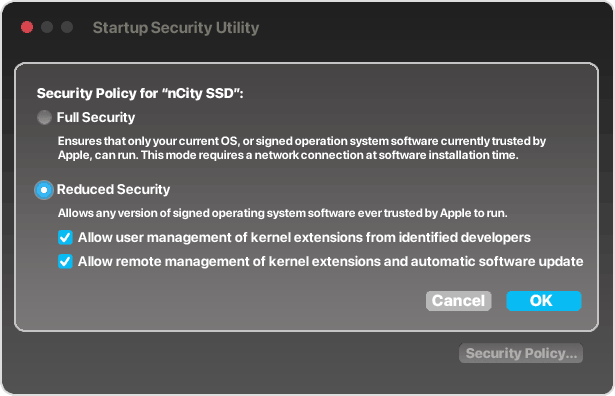
Task: Click the Reduced Security label text
Action: [113, 189]
